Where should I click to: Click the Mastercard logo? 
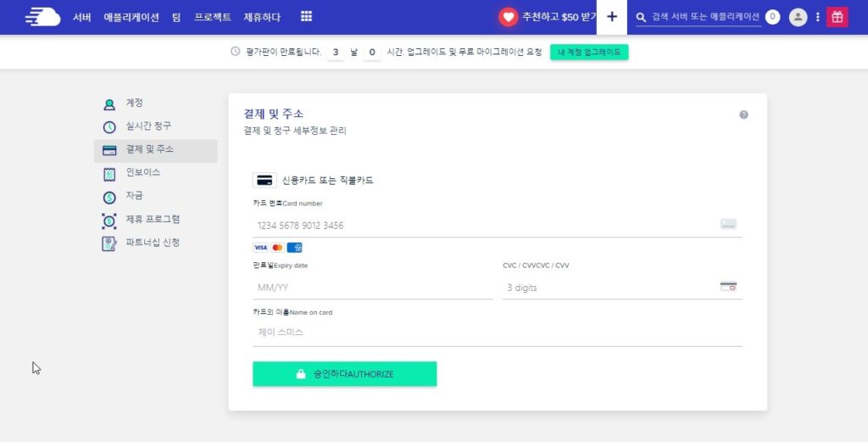[x=277, y=248]
